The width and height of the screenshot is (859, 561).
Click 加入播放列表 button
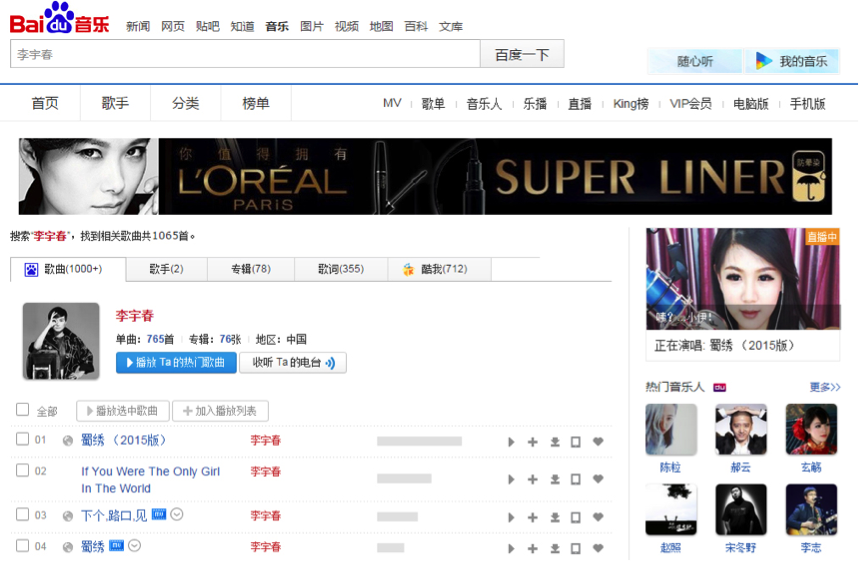coord(220,411)
